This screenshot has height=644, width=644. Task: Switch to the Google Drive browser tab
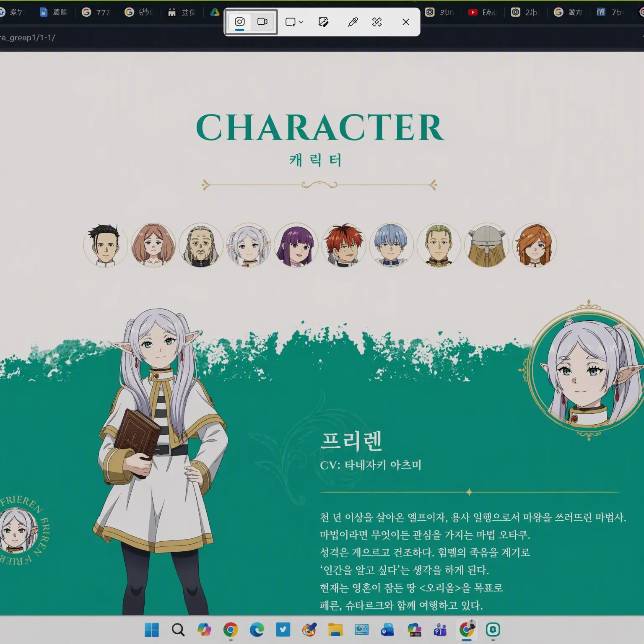click(x=215, y=12)
